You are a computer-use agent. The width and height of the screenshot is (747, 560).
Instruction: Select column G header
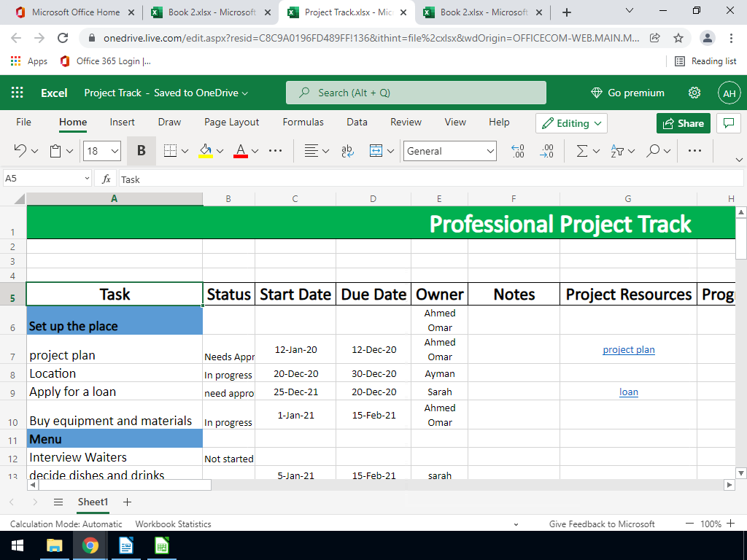click(628, 199)
